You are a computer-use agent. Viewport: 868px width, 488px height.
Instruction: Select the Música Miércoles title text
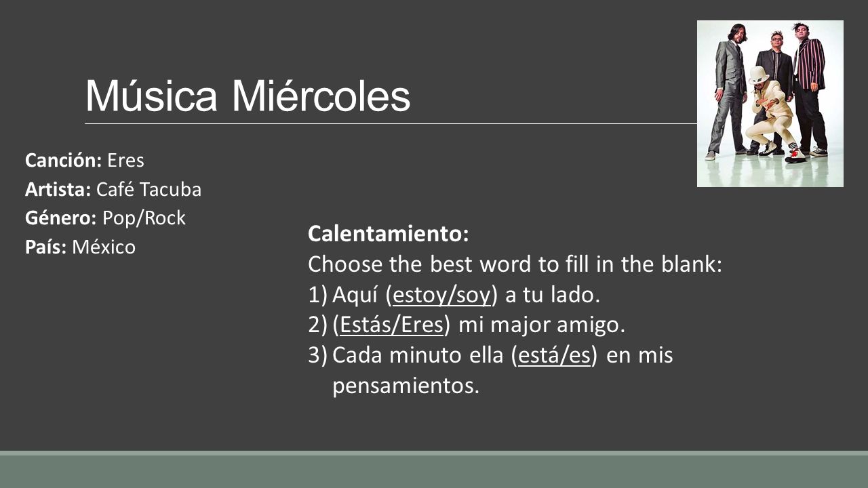(x=248, y=97)
